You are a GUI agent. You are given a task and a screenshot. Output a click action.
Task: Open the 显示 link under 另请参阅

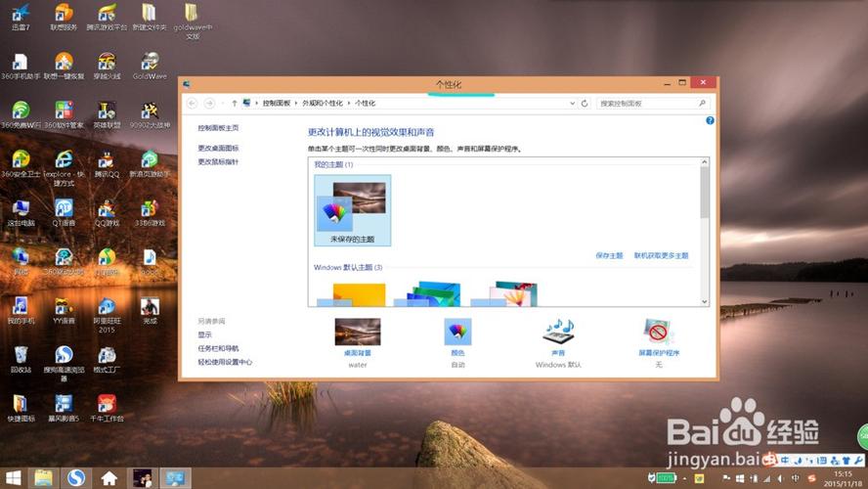tap(205, 334)
